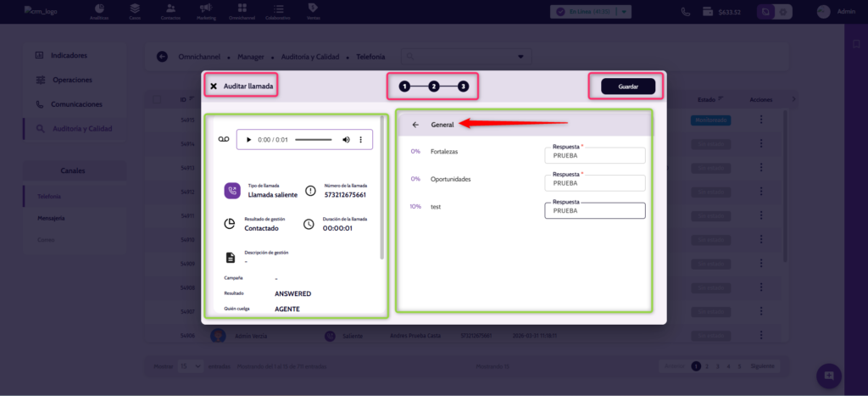Image resolution: width=868 pixels, height=396 pixels.
Task: Click the audio progress slider
Action: (x=313, y=139)
